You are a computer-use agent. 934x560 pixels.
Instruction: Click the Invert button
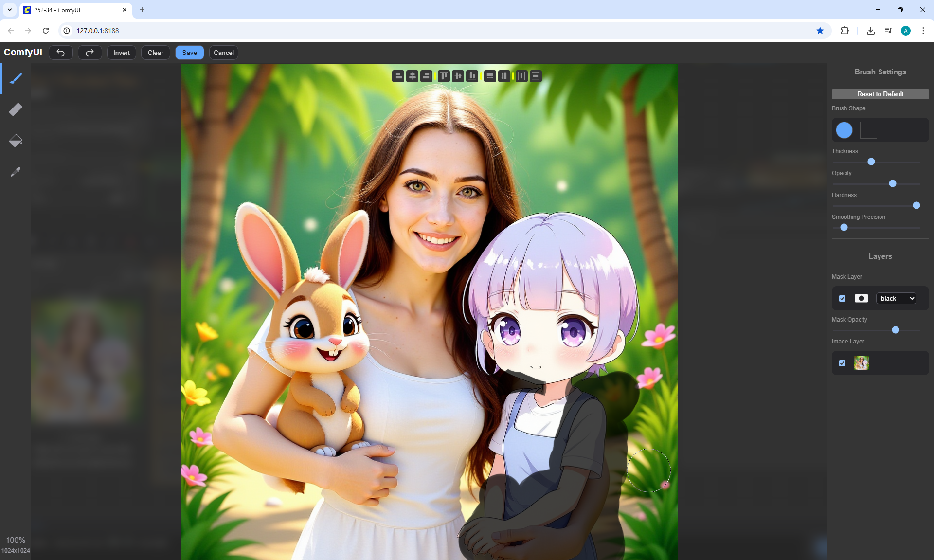point(122,53)
